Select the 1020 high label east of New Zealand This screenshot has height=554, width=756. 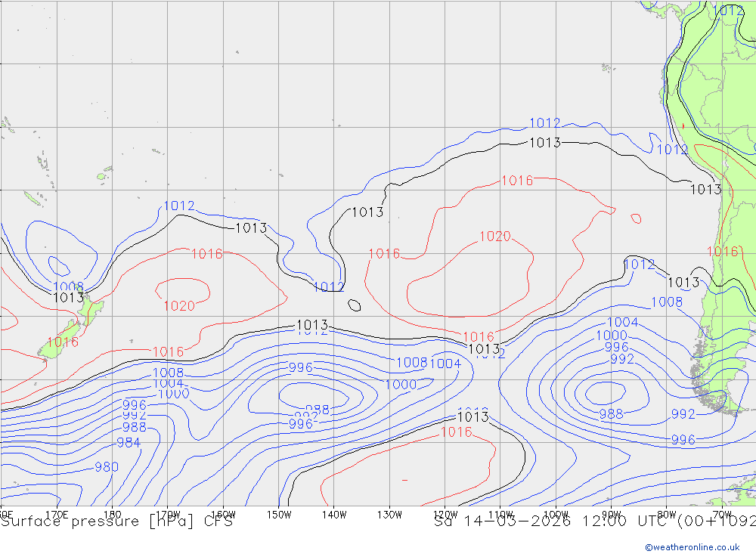179,306
